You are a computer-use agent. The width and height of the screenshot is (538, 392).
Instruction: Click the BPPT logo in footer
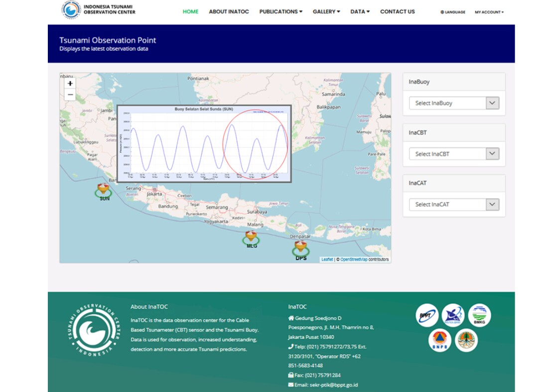click(427, 315)
